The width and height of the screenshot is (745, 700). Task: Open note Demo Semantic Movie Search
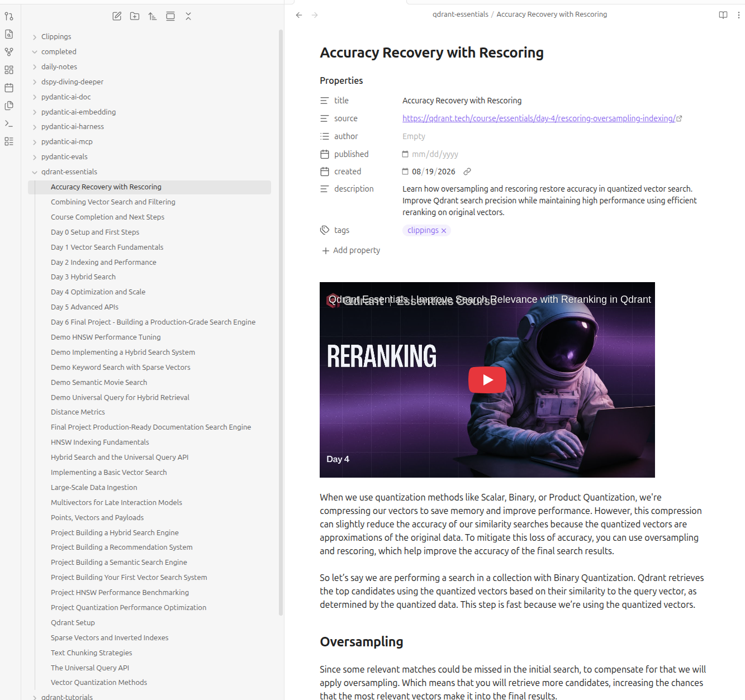pyautogui.click(x=99, y=383)
